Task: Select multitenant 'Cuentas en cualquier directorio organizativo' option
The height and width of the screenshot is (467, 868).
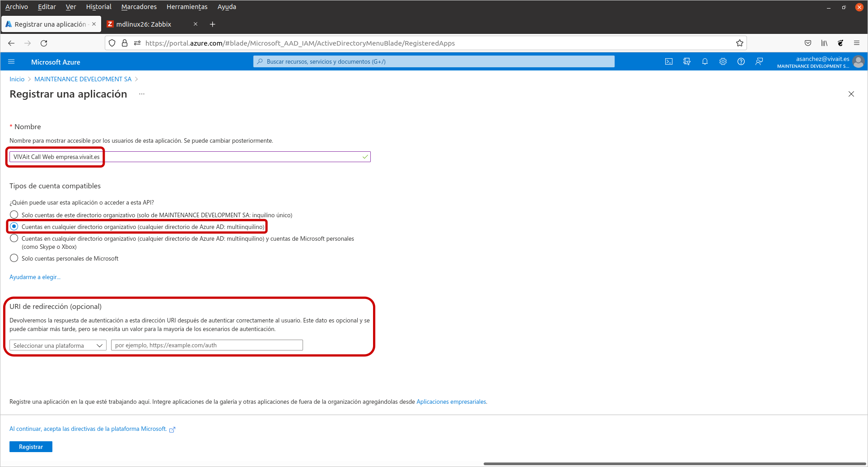Action: [14, 226]
